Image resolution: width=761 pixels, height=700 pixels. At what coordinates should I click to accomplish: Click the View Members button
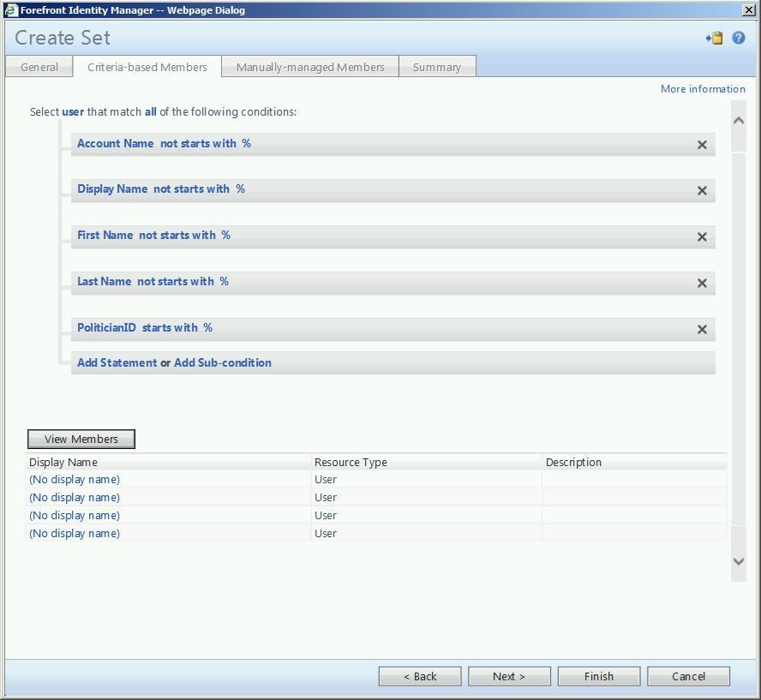point(81,439)
